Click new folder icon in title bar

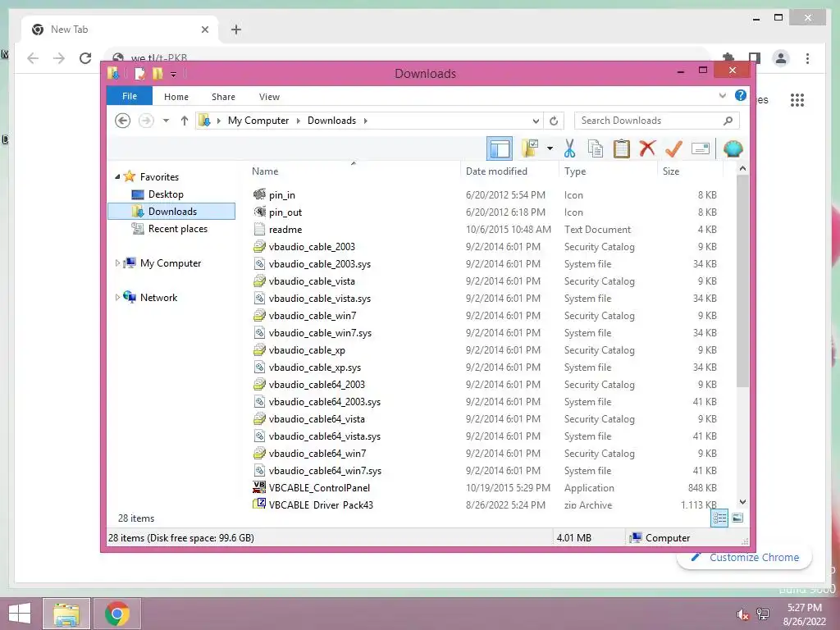coord(157,73)
